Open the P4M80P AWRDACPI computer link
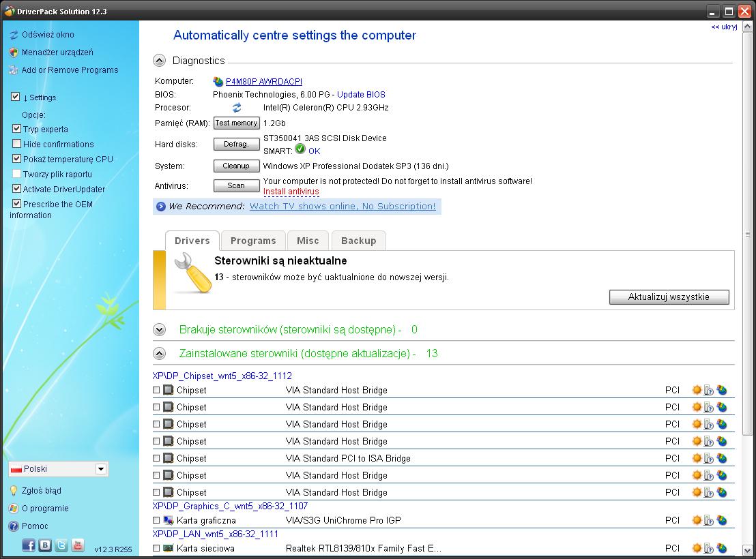The image size is (756, 559). 264,81
